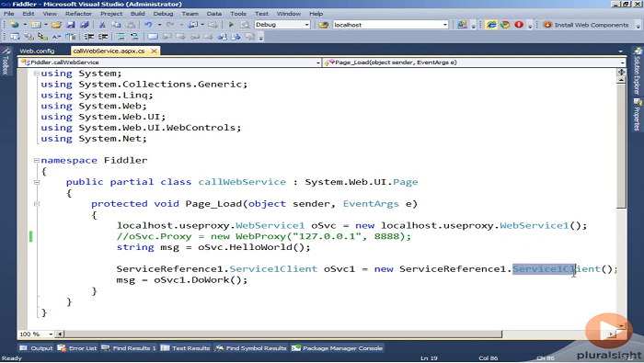Cut the selection with the scissors icon
This screenshot has width=644, height=363.
(x=102, y=25)
